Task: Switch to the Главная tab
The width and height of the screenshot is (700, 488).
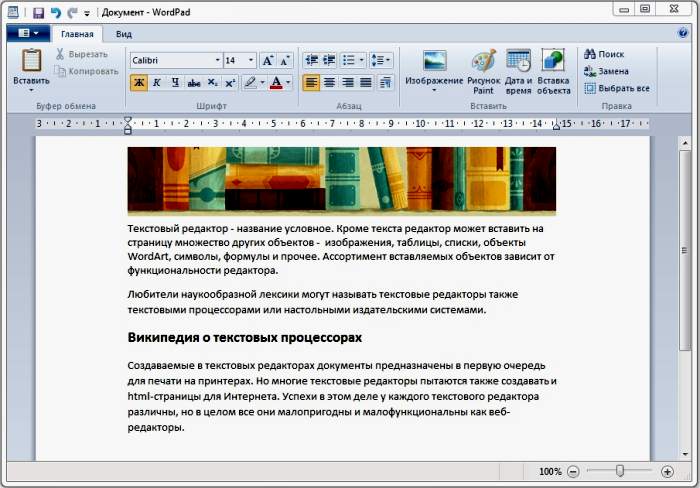Action: tap(77, 34)
